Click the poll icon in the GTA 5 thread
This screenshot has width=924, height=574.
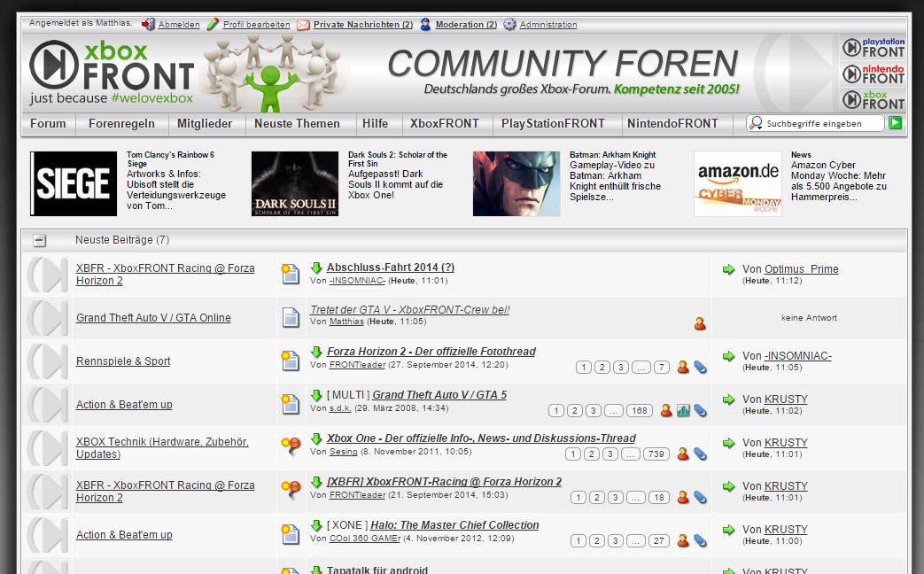(683, 410)
